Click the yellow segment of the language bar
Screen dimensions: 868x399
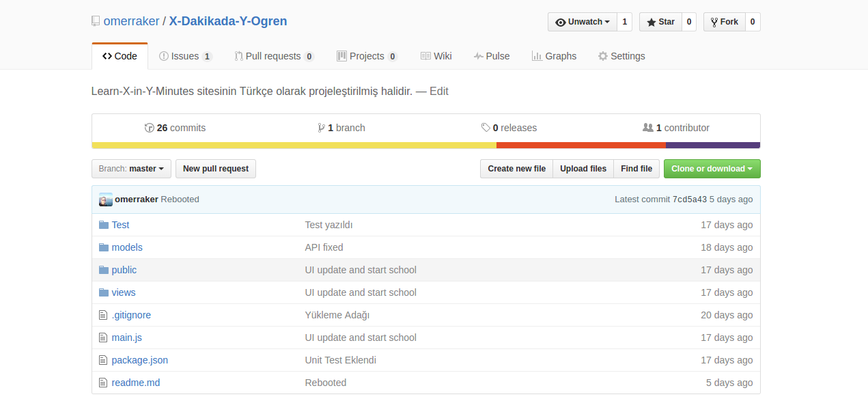click(294, 145)
